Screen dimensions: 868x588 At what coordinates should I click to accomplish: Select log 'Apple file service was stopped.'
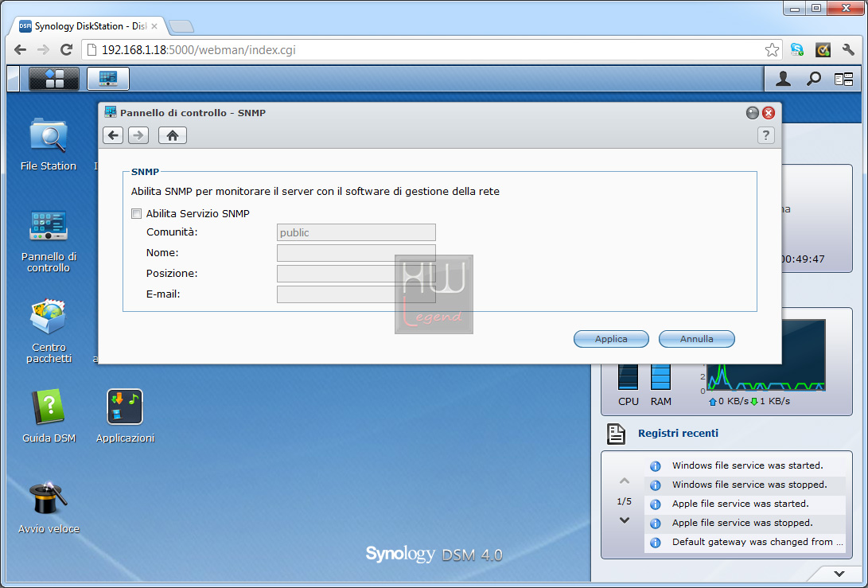tap(745, 524)
